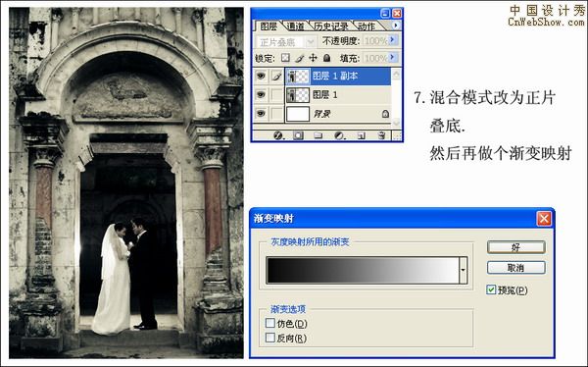
Task: Expand the 不透明度 opacity slider arrow
Action: click(x=393, y=40)
